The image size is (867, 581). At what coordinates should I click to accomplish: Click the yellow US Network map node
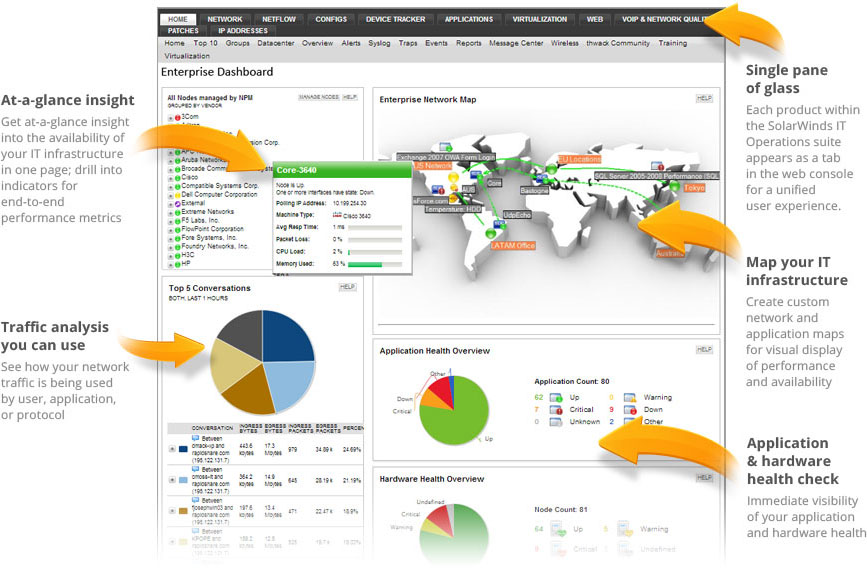pyautogui.click(x=453, y=177)
